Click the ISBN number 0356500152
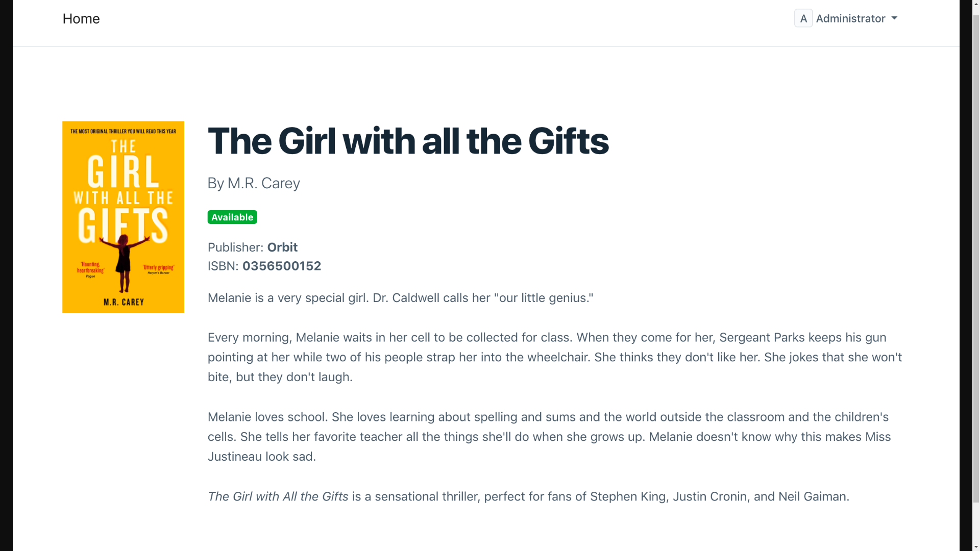980x551 pixels. (281, 266)
